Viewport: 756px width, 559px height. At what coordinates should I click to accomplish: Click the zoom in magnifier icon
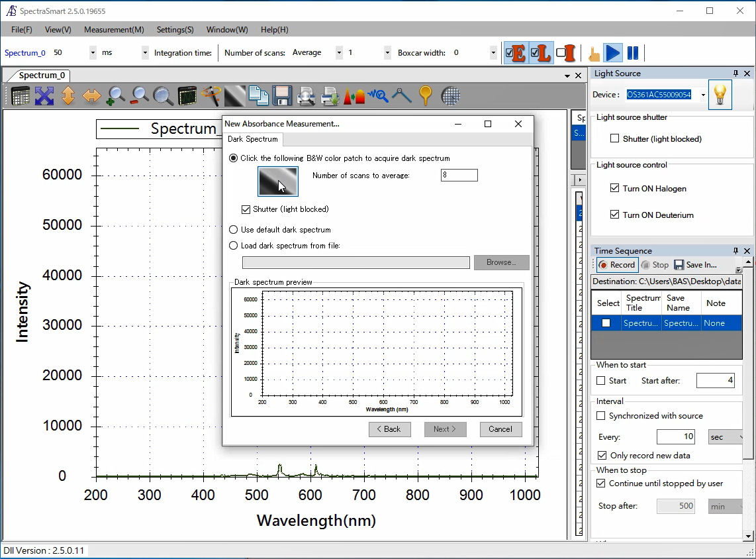(116, 96)
